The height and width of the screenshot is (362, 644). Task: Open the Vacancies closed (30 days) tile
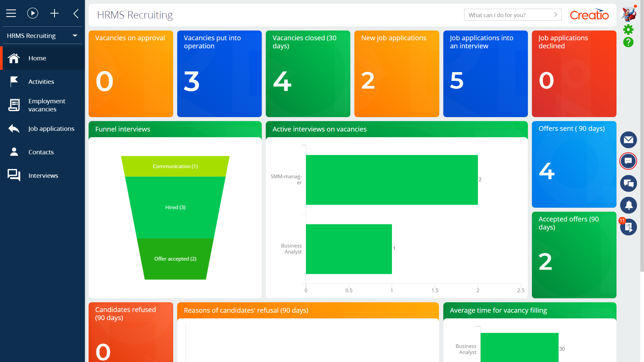point(308,73)
